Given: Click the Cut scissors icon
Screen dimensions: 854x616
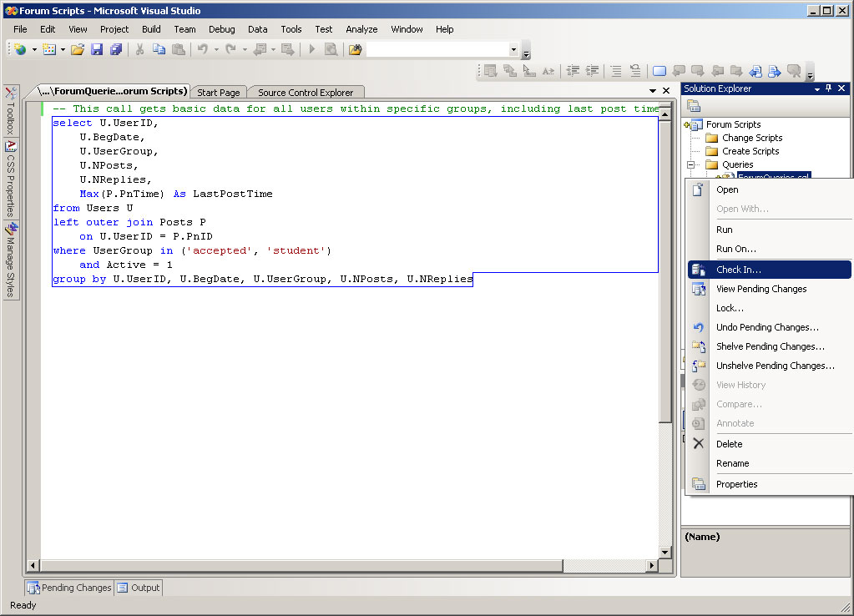Looking at the screenshot, I should tap(140, 49).
